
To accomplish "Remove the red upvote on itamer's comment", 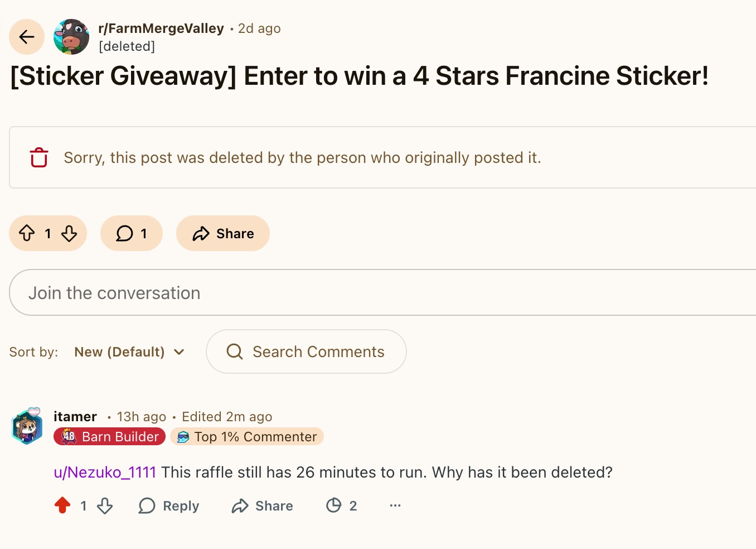I will 62,505.
